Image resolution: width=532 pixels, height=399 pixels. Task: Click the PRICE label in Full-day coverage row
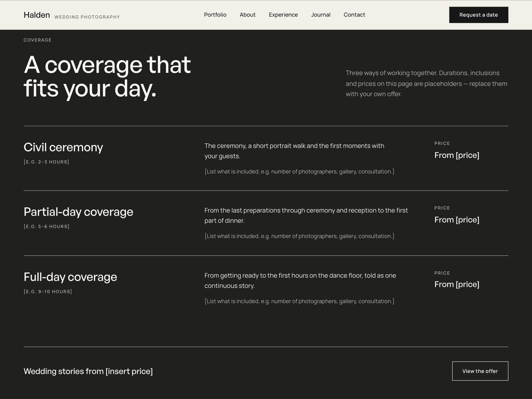coord(442,273)
